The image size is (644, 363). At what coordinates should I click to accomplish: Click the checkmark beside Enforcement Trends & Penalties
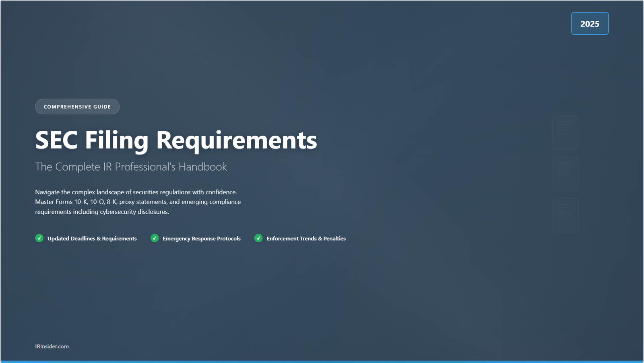[x=258, y=238]
